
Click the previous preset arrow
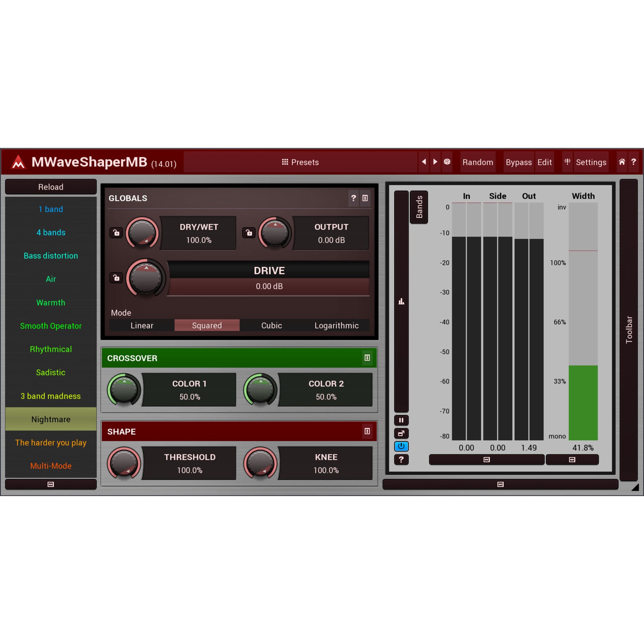tap(424, 162)
